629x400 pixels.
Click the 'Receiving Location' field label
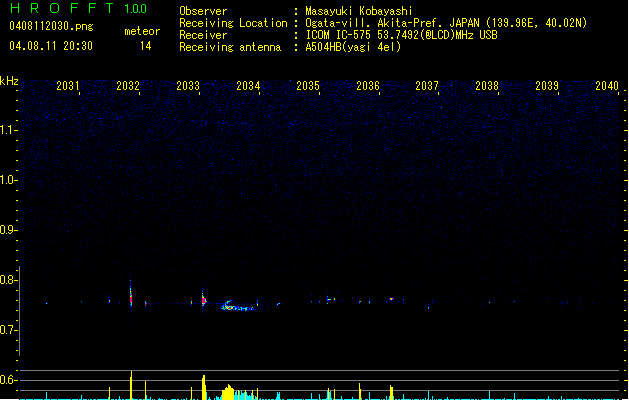coord(233,23)
